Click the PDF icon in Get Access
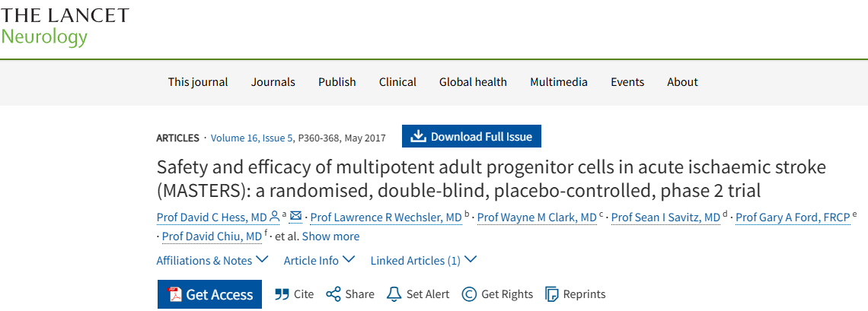The image size is (868, 311). click(175, 295)
